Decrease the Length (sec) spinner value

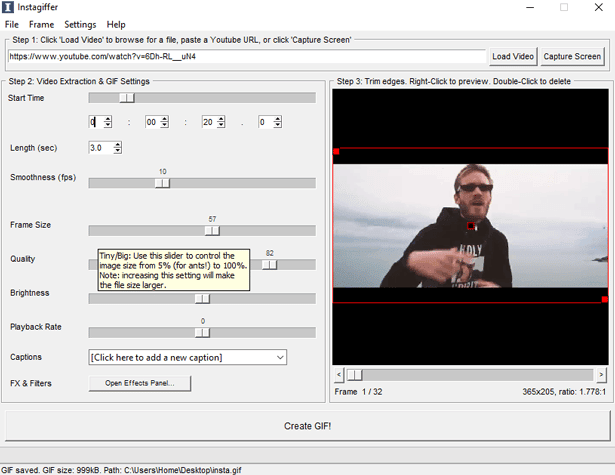[x=117, y=151]
